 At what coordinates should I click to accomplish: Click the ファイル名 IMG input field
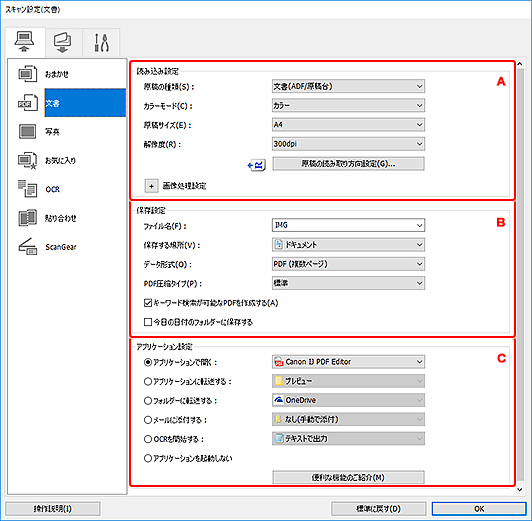(x=348, y=225)
